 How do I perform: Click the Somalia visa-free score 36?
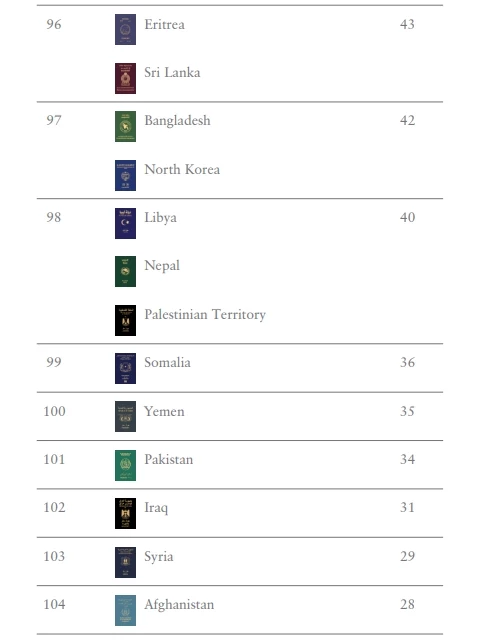point(407,362)
